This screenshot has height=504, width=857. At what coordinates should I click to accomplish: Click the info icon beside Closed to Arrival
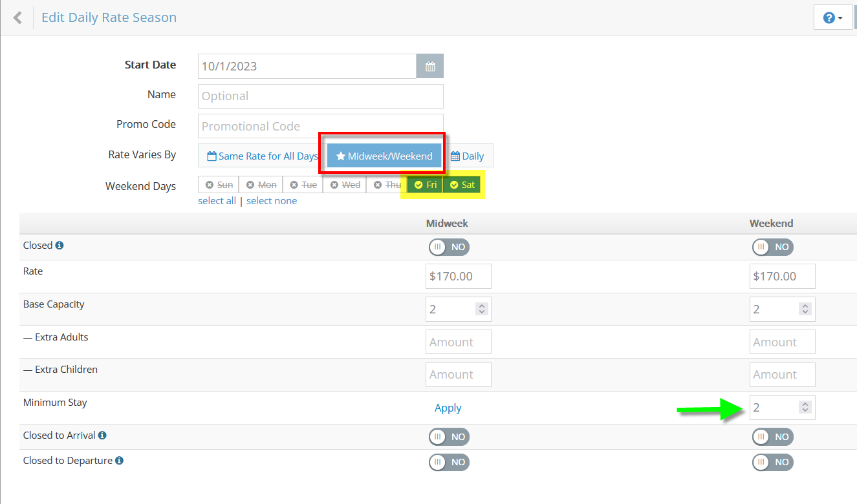[x=102, y=434]
